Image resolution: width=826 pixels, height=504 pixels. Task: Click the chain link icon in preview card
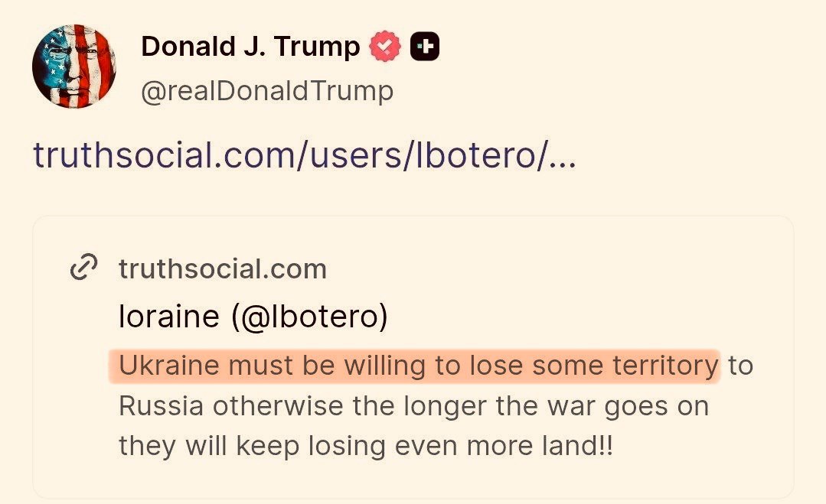[83, 268]
